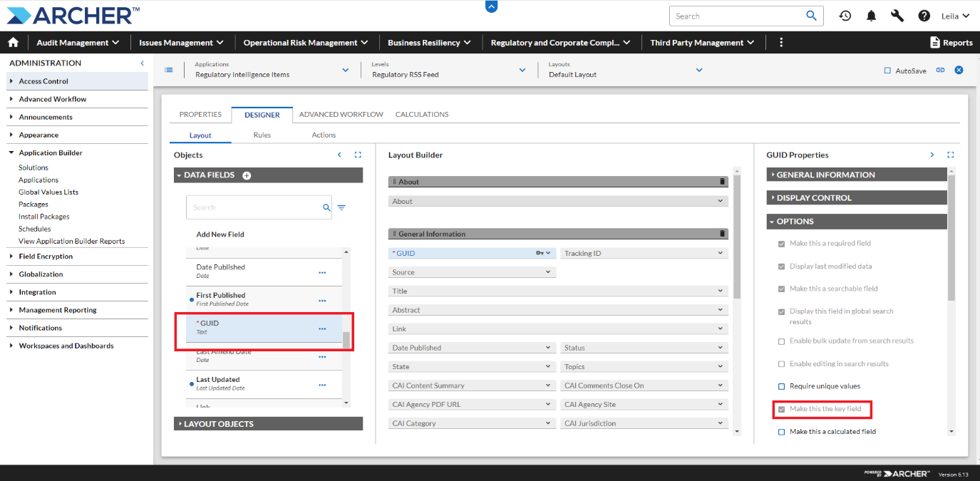980x481 pixels.
Task: Expand GUID Properties panel arrow
Action: (932, 155)
